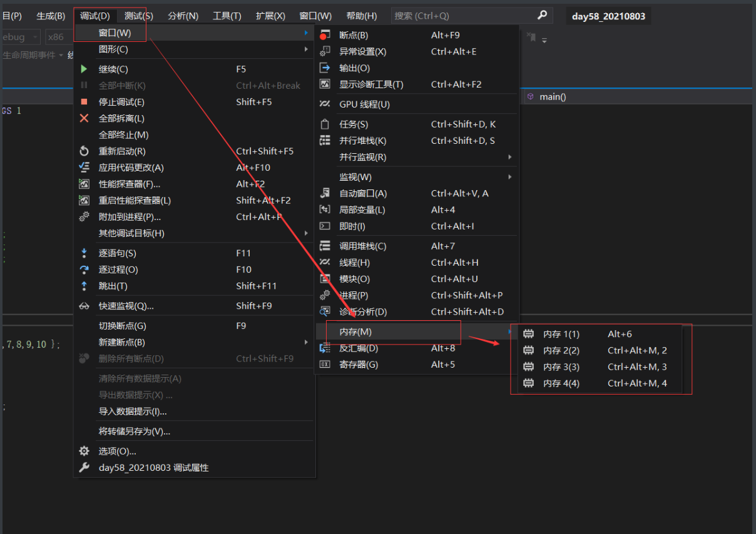Select 切换断点(G) menu entry
Screen dimensions: 756x534
[x=195, y=326]
